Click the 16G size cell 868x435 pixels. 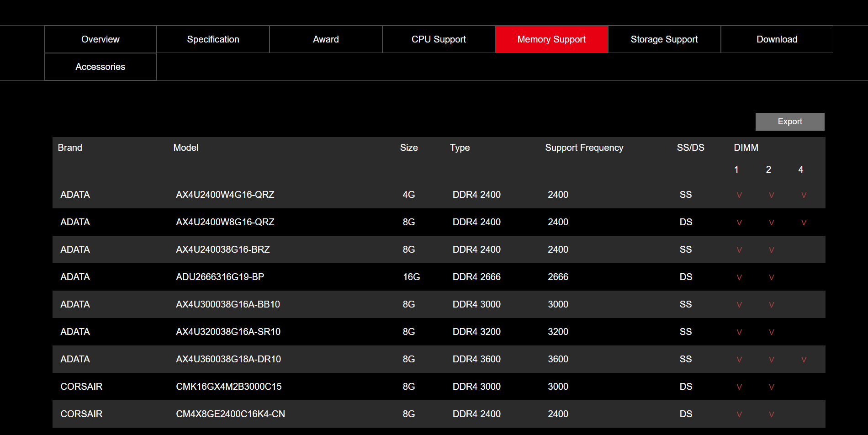(412, 277)
